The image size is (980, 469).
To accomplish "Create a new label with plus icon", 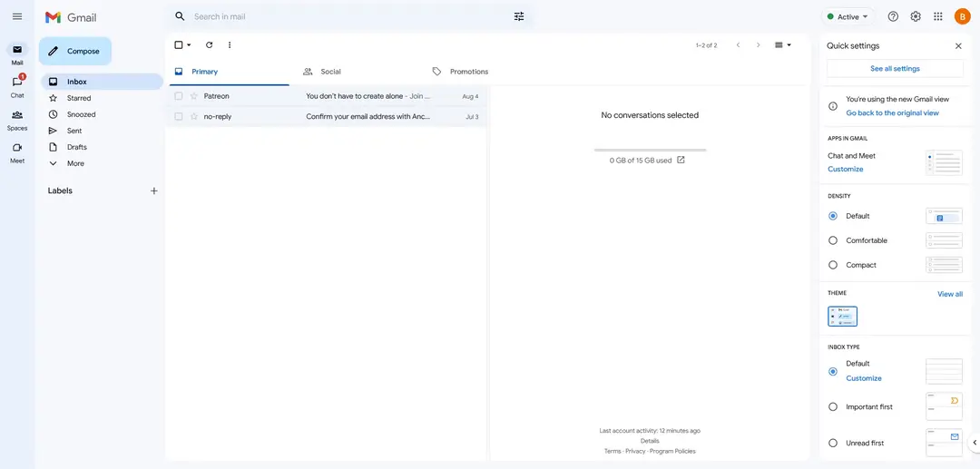I will click(153, 191).
